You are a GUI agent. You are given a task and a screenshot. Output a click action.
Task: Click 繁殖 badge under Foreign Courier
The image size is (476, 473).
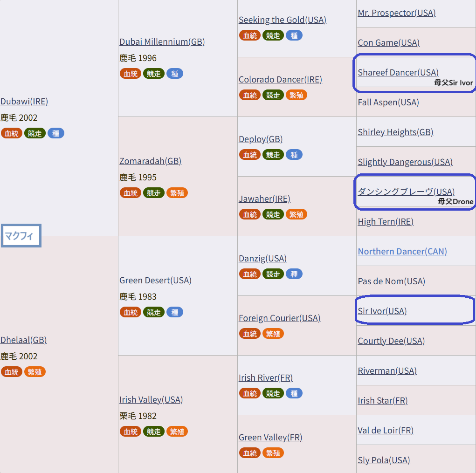pos(273,334)
